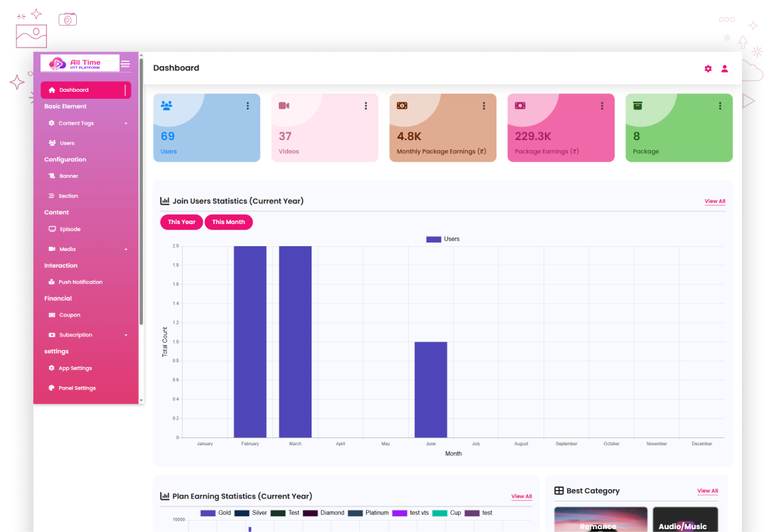
Task: Open the Romance category thumbnail
Action: point(600,520)
